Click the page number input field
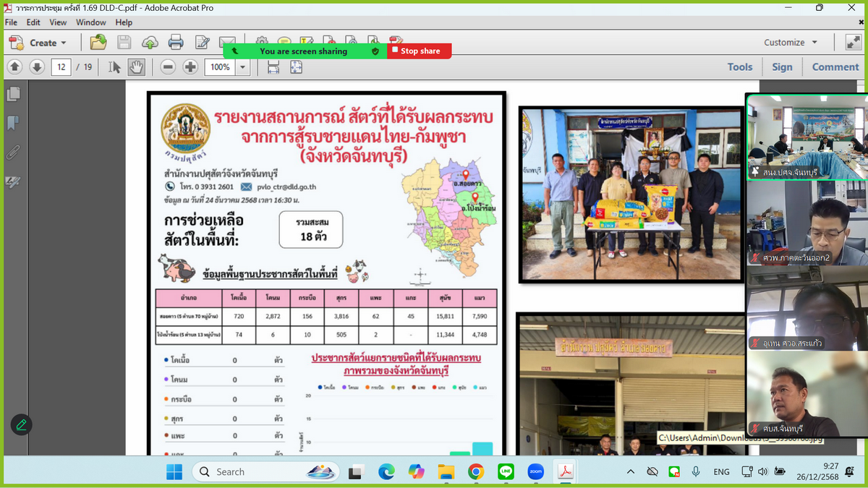This screenshot has width=868, height=488. point(61,67)
